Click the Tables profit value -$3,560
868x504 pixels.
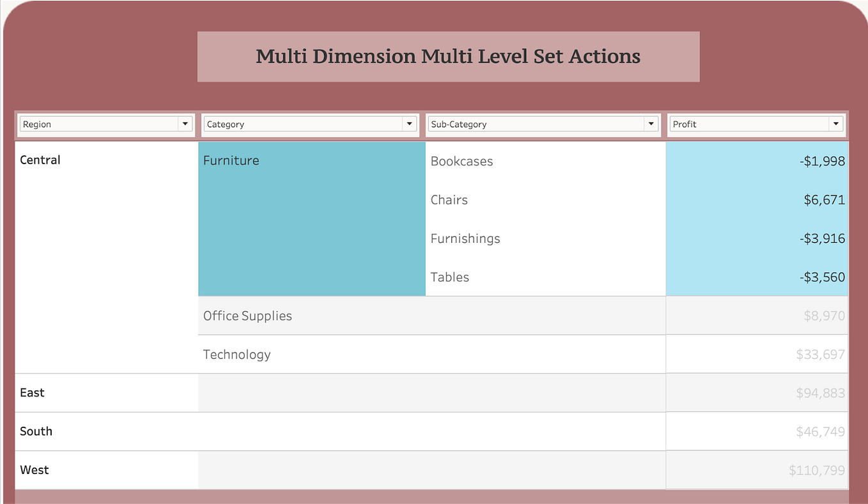[x=822, y=277]
